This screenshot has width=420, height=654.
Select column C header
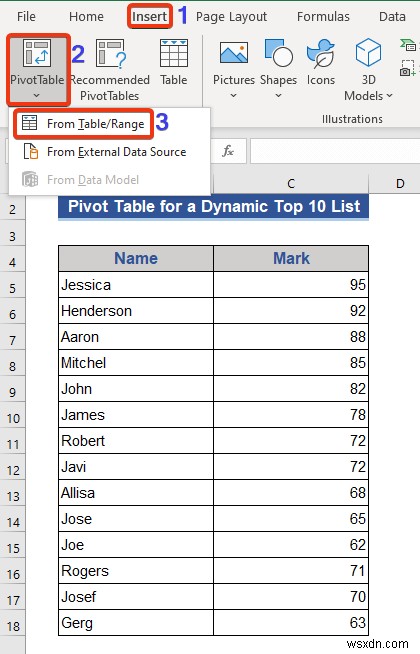click(x=291, y=183)
